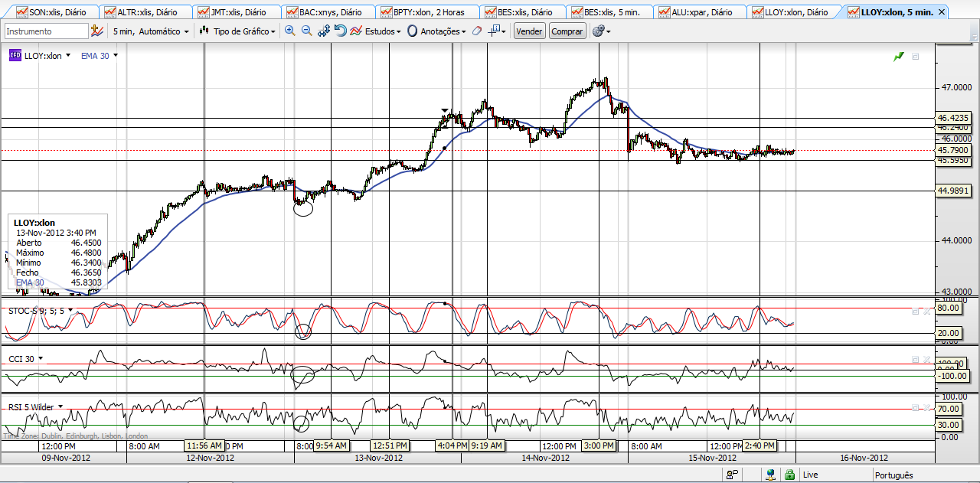Click the Comprar button
This screenshot has height=483, width=980.
pos(567,31)
